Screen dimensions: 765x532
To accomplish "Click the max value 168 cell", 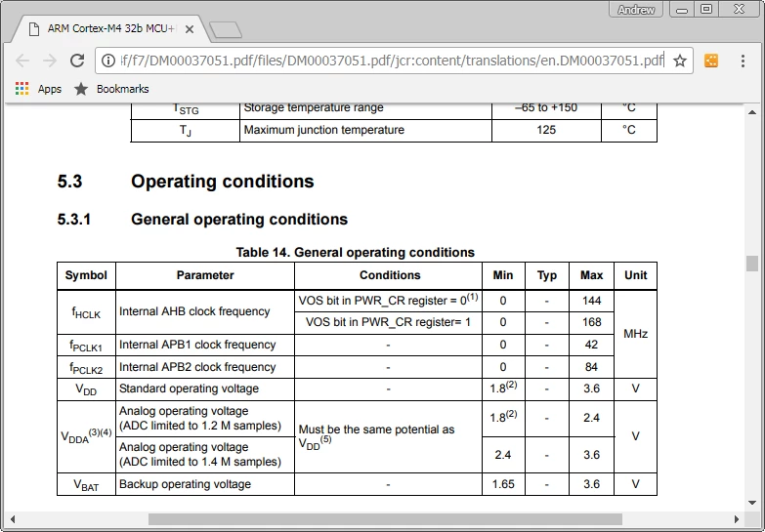I will tap(591, 322).
